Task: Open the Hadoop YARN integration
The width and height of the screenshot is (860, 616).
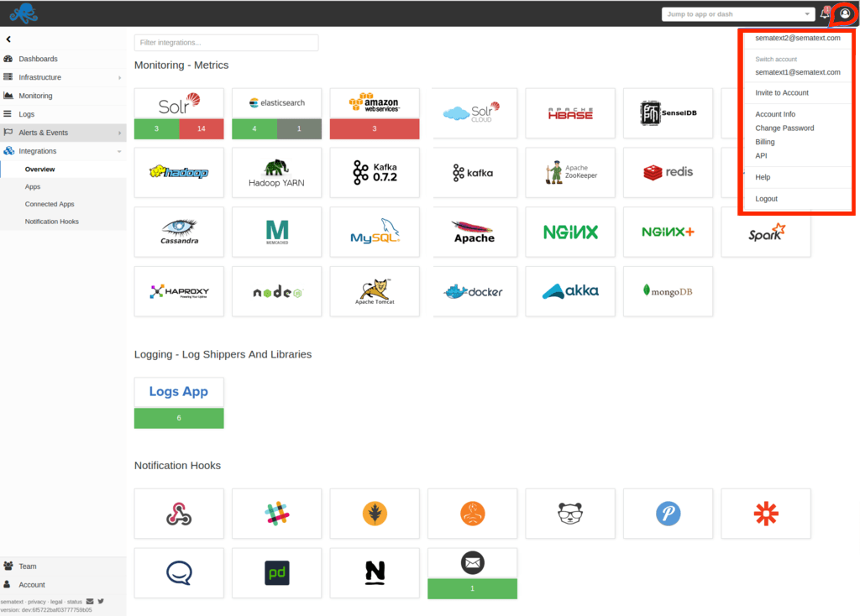Action: [276, 173]
